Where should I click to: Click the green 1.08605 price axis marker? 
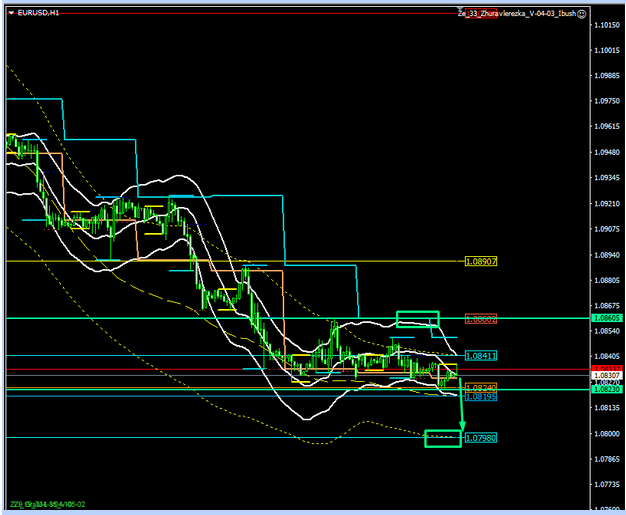607,317
